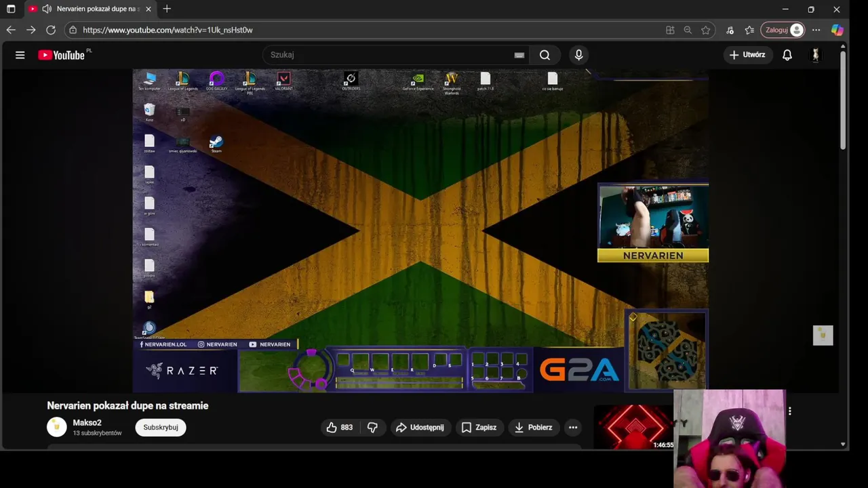Open the media control music icon
868x488 pixels.
pyautogui.click(x=730, y=30)
